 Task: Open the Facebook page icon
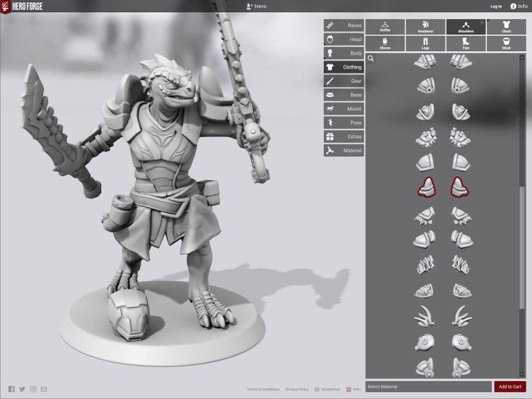pos(12,389)
